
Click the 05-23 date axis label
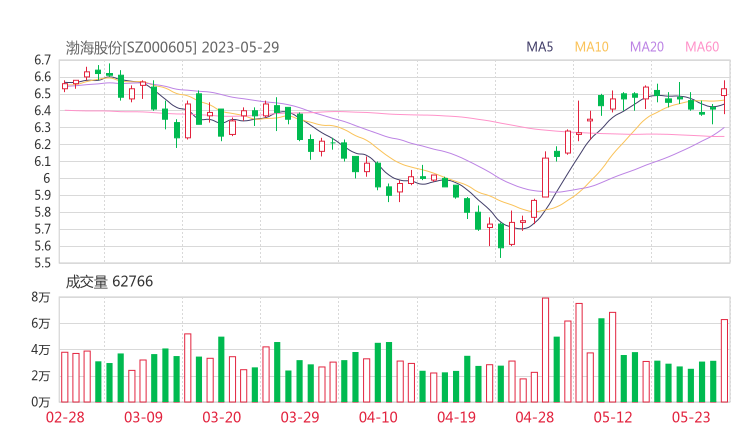(x=691, y=417)
